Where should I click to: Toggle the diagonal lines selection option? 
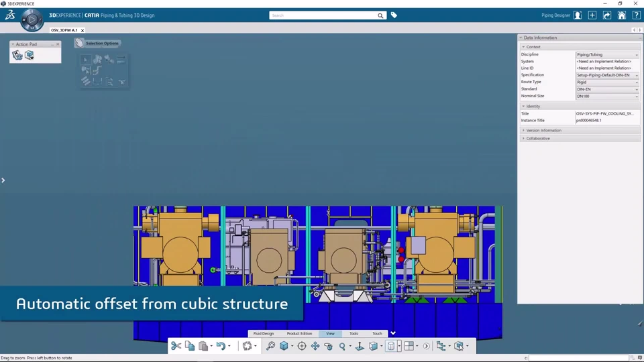click(x=86, y=81)
